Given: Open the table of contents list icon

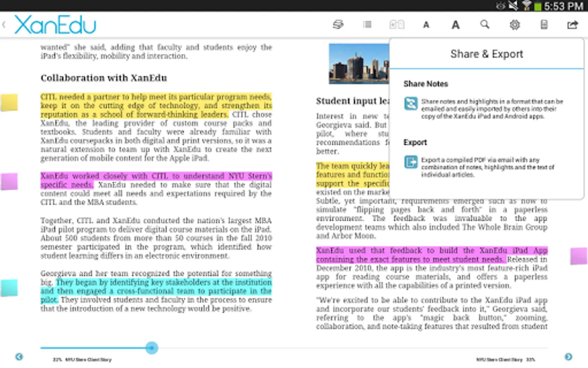Looking at the screenshot, I should 367,25.
